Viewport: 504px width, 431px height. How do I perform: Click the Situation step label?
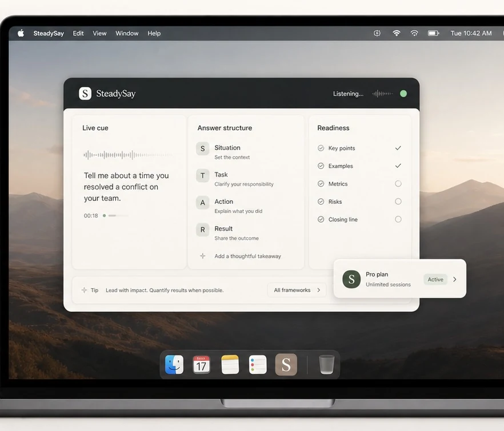click(227, 148)
